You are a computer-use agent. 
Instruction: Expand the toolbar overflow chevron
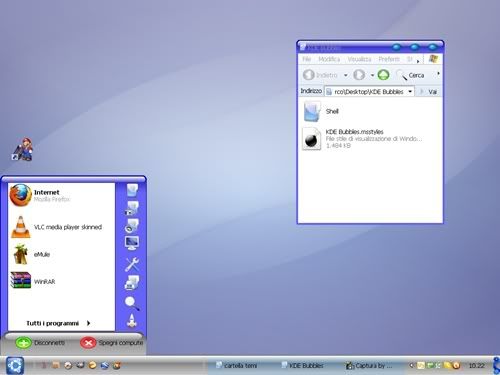coord(438,73)
